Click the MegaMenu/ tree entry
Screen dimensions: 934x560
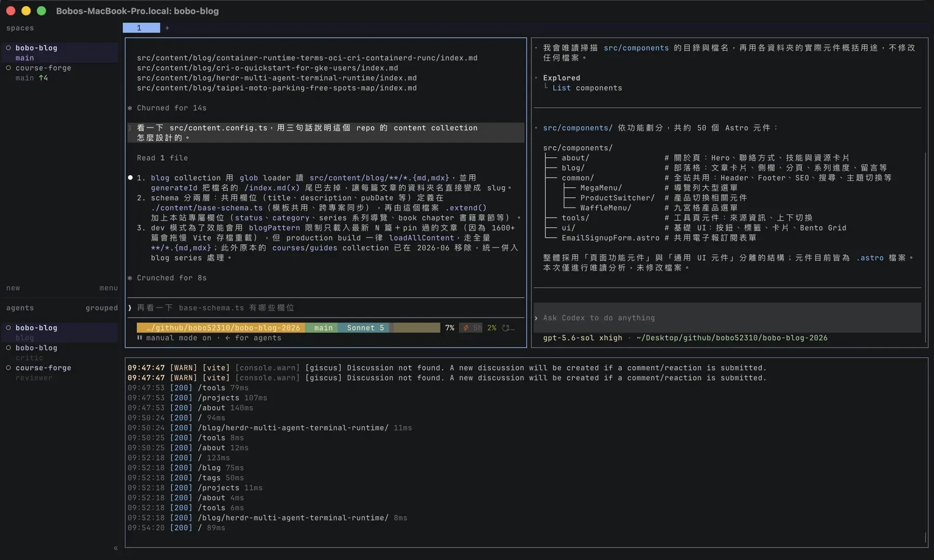click(x=601, y=188)
